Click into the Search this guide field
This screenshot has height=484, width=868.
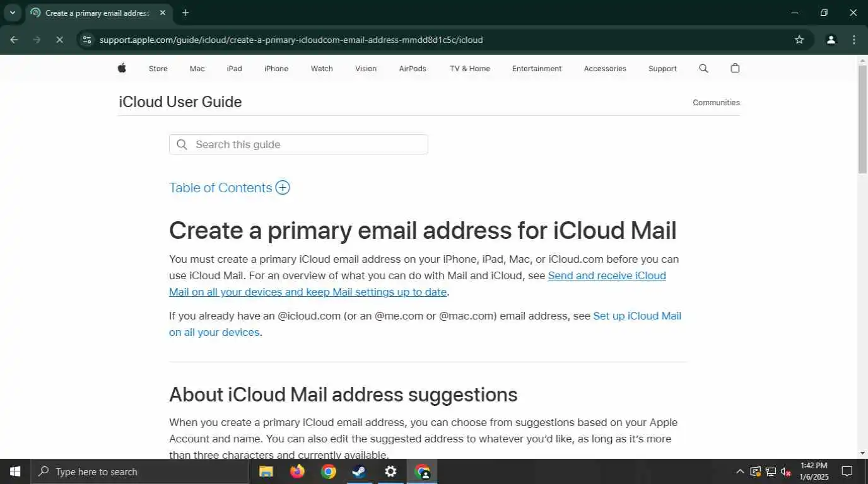298,144
